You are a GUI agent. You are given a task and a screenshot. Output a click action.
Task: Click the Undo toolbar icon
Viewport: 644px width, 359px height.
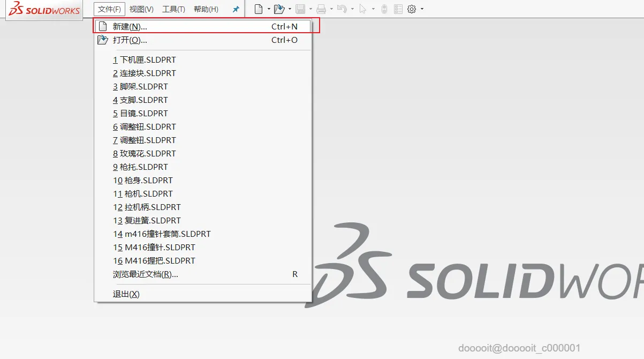[342, 9]
